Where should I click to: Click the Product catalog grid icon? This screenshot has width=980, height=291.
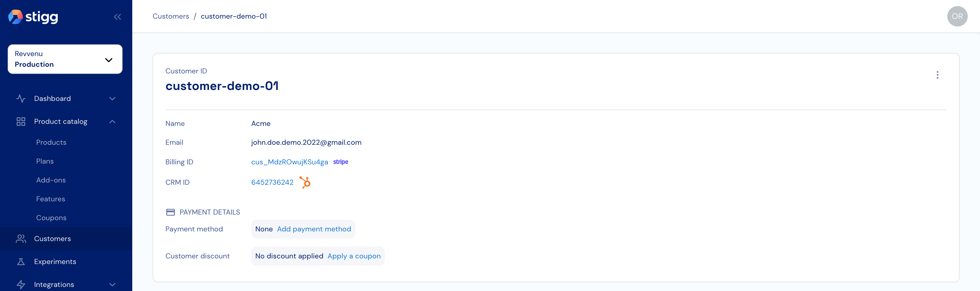coord(21,122)
